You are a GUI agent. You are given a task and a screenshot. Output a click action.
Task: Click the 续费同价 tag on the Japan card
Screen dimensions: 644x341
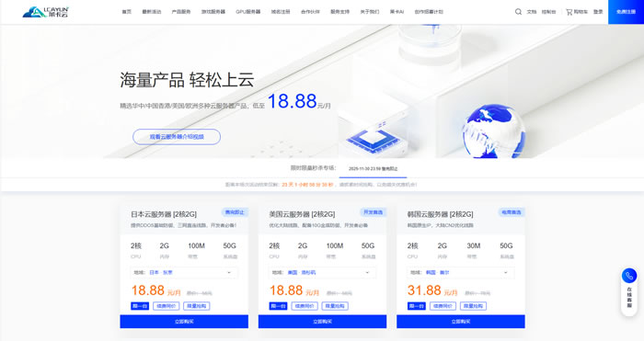pos(167,306)
